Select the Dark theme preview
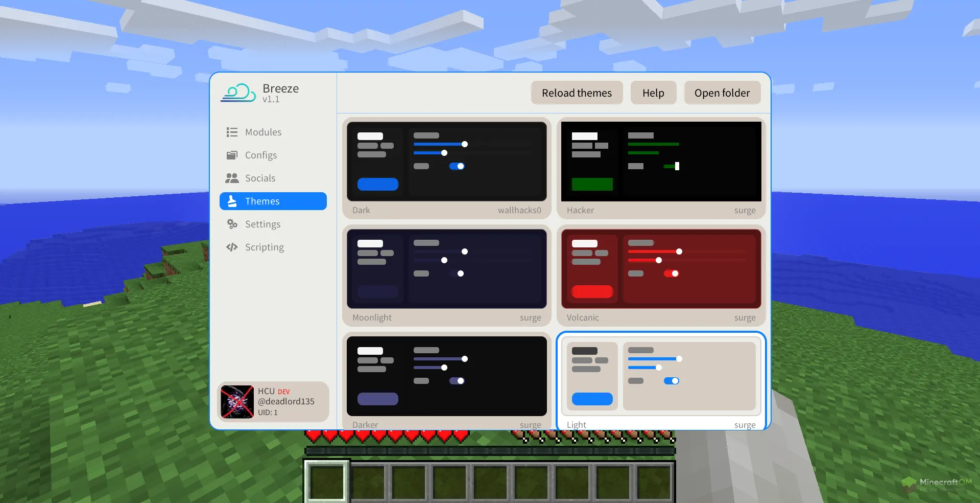This screenshot has height=503, width=980. pyautogui.click(x=446, y=162)
